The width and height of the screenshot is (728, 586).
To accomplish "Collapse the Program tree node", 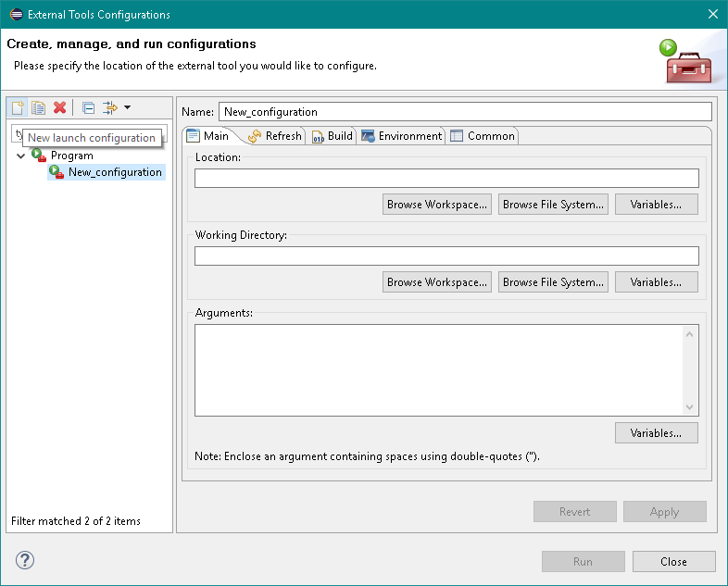I will pyautogui.click(x=20, y=156).
